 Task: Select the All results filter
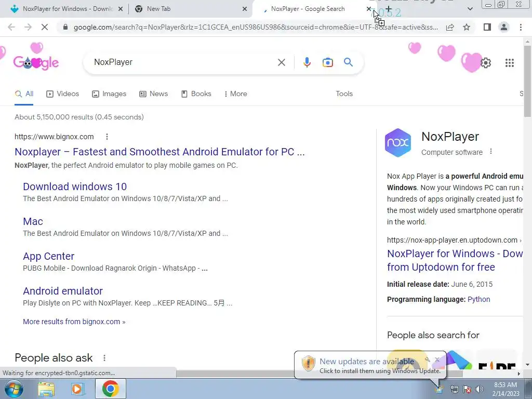tap(24, 94)
